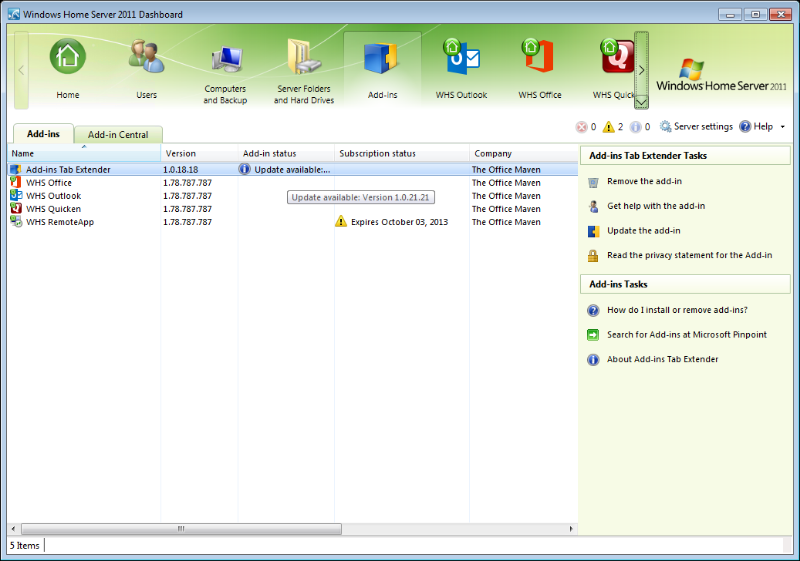Click the Update available status text

click(x=292, y=169)
